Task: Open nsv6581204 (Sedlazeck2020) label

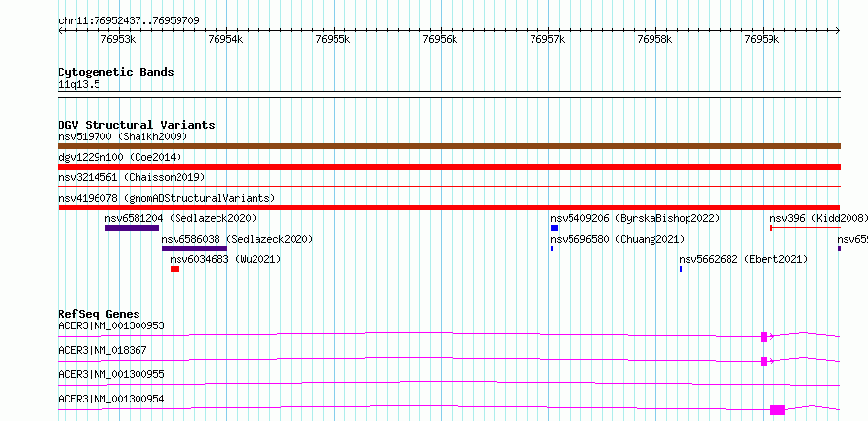Action: [181, 218]
